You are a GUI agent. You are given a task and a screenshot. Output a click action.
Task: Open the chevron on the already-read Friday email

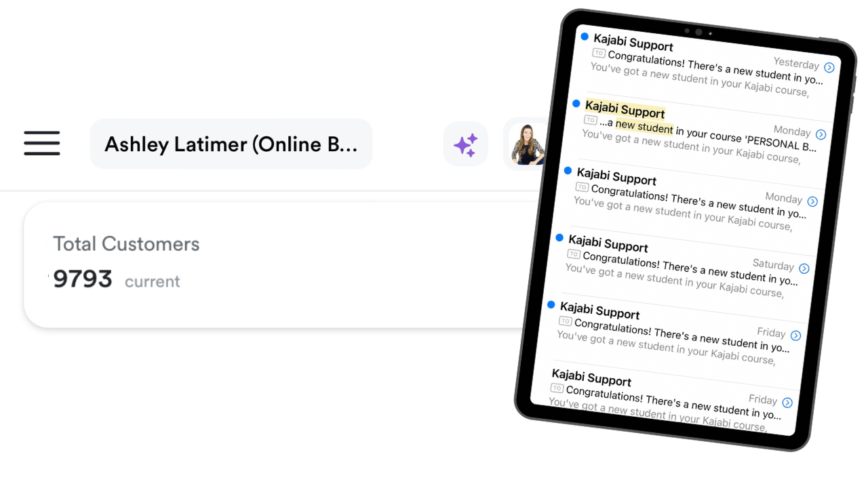[x=787, y=403]
